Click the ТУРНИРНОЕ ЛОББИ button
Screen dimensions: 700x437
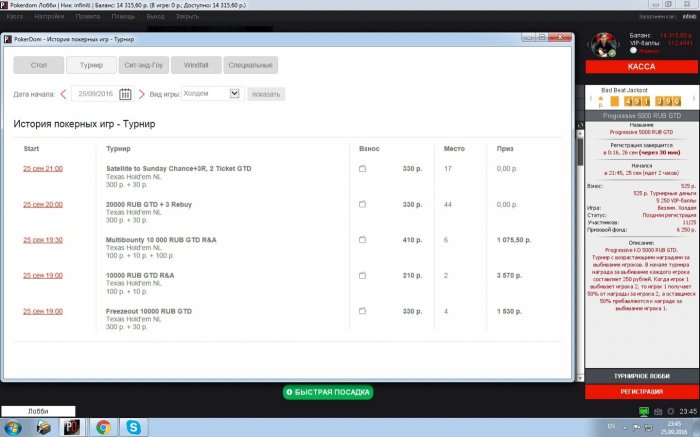coord(642,376)
